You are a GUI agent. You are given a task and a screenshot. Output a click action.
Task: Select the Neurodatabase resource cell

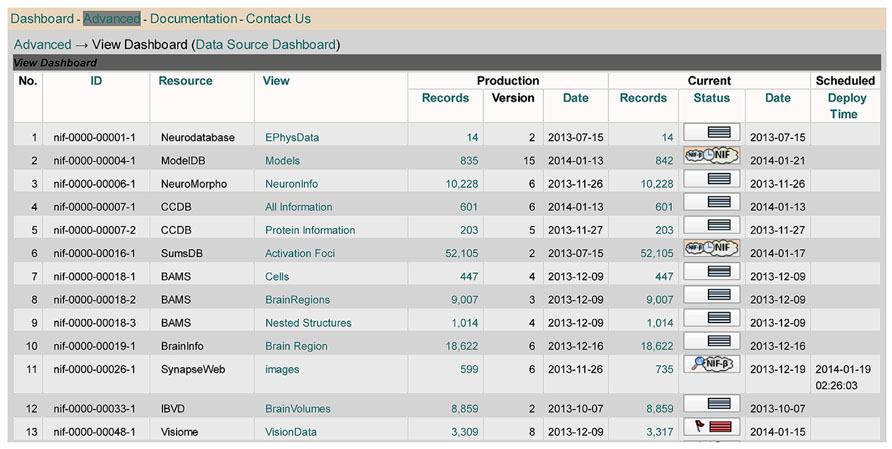coord(197,137)
